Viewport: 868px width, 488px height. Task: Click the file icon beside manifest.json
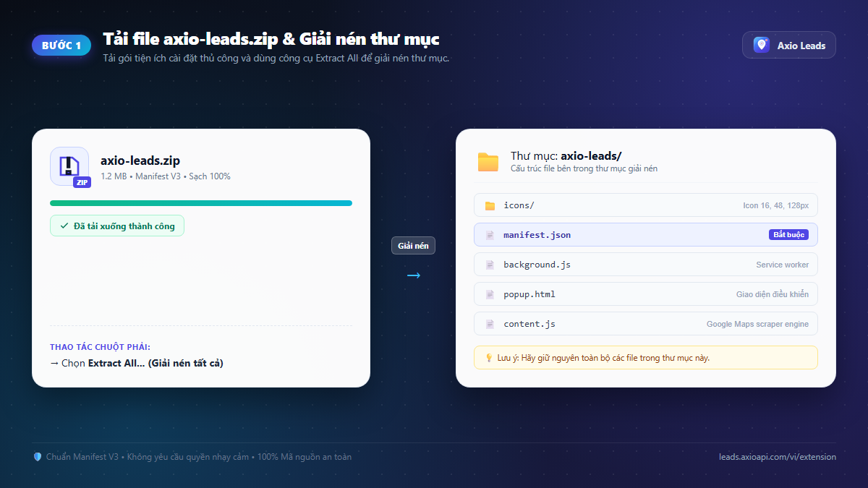[x=490, y=235]
